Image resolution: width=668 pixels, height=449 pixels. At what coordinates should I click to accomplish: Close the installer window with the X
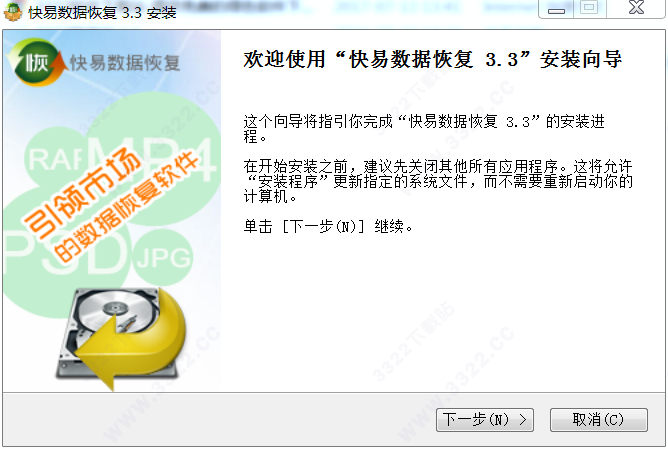636,9
